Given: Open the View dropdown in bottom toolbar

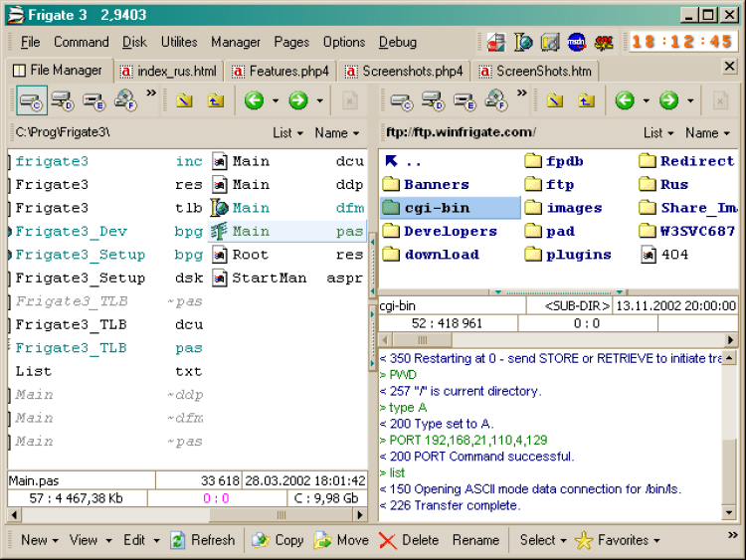Looking at the screenshot, I should click(91, 540).
